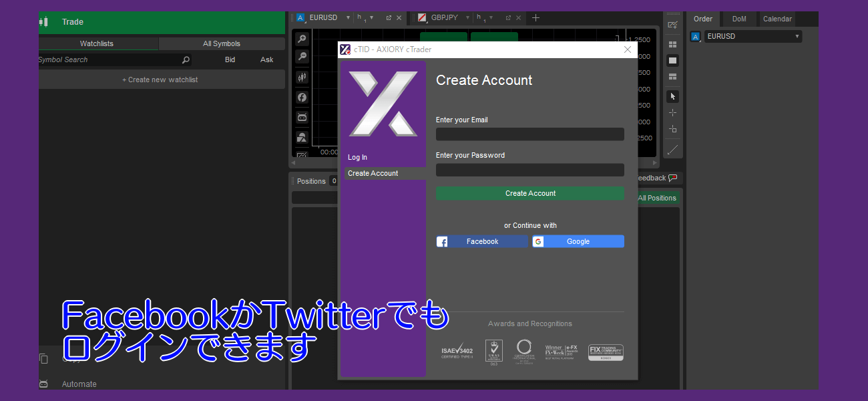
Task: Open the Trade section in sidebar
Action: [160, 22]
